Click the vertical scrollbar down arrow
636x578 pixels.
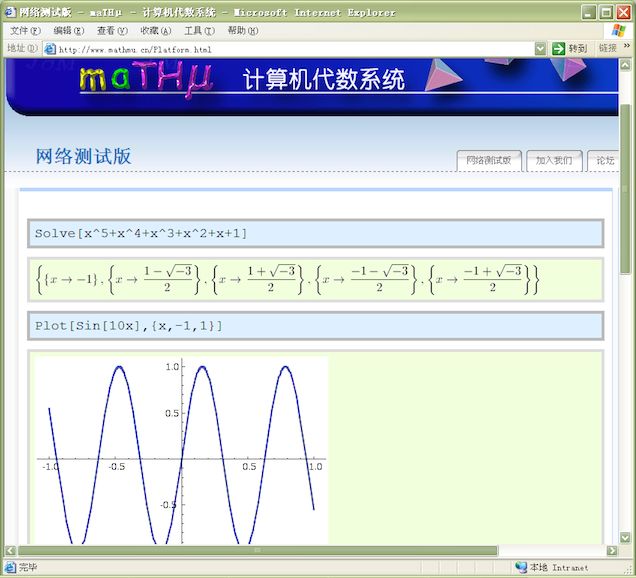click(x=625, y=538)
